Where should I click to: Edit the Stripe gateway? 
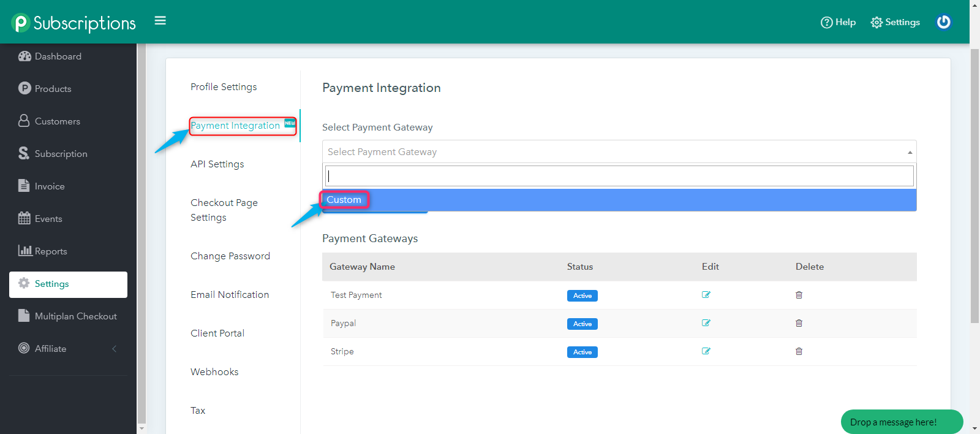pyautogui.click(x=706, y=351)
